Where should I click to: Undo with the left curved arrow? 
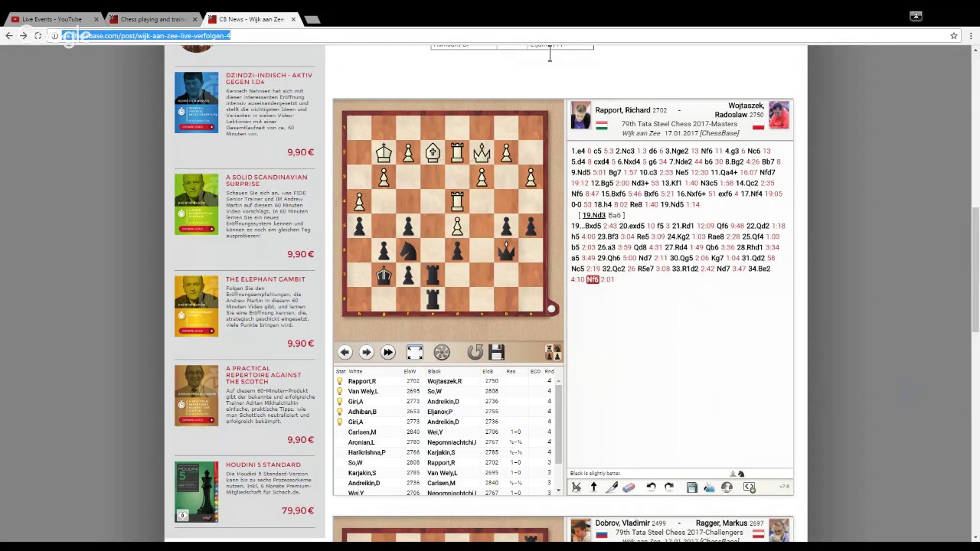(651, 487)
